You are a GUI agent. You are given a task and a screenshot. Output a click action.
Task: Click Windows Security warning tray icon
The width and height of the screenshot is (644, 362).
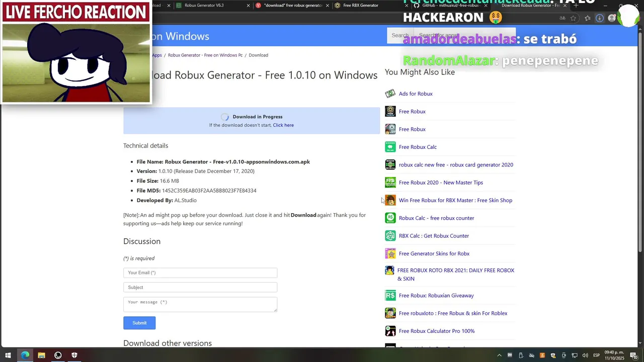pos(553,355)
